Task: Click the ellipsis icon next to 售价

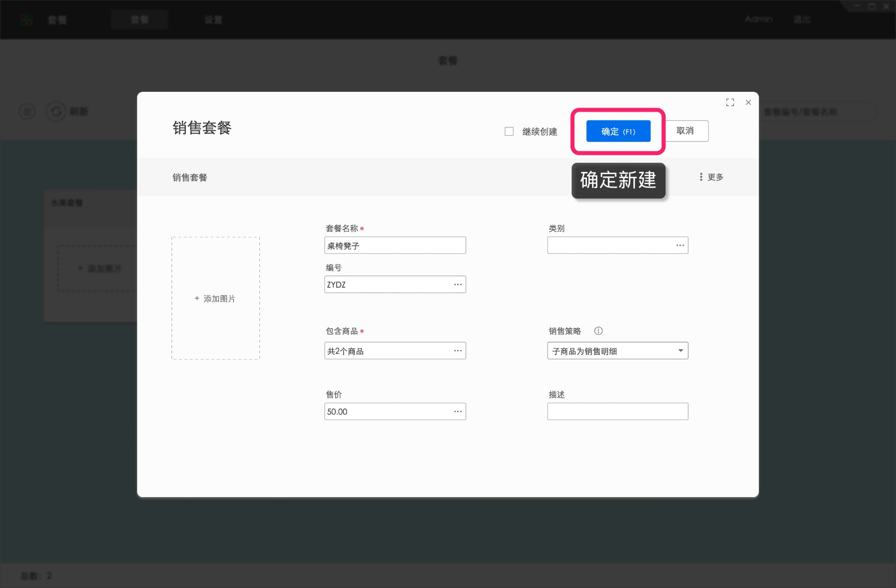Action: click(x=457, y=411)
